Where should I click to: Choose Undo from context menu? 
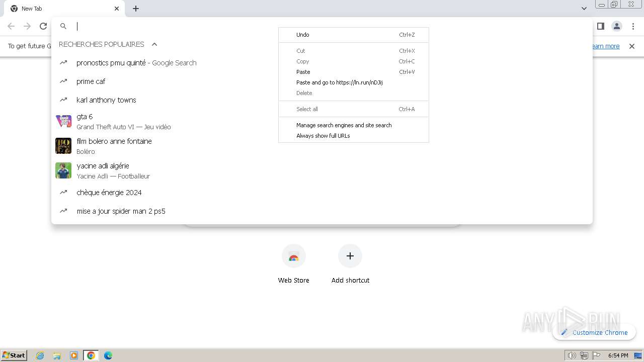(354, 35)
